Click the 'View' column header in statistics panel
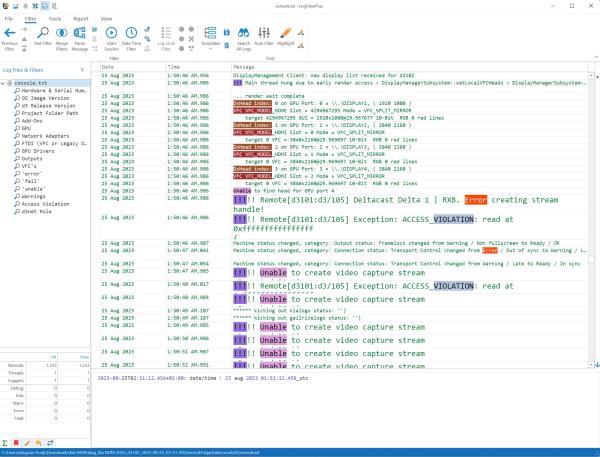The width and height of the screenshot is (600, 457). pyautogui.click(x=74, y=357)
